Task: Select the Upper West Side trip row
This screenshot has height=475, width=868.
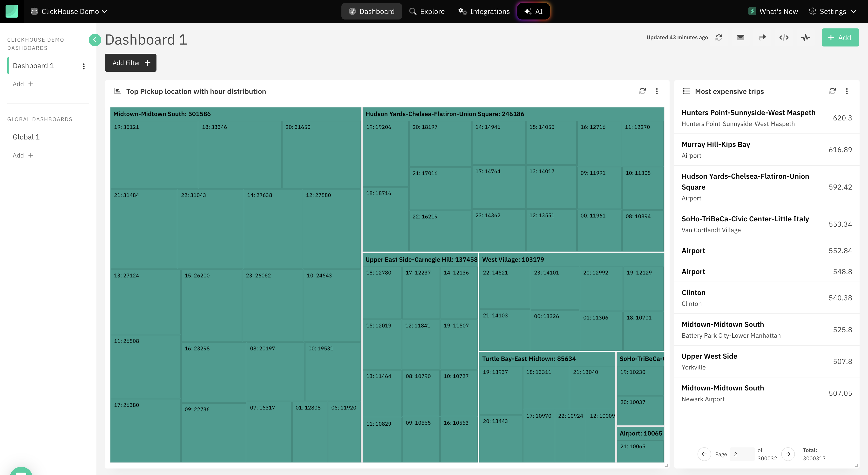Action: pyautogui.click(x=766, y=362)
